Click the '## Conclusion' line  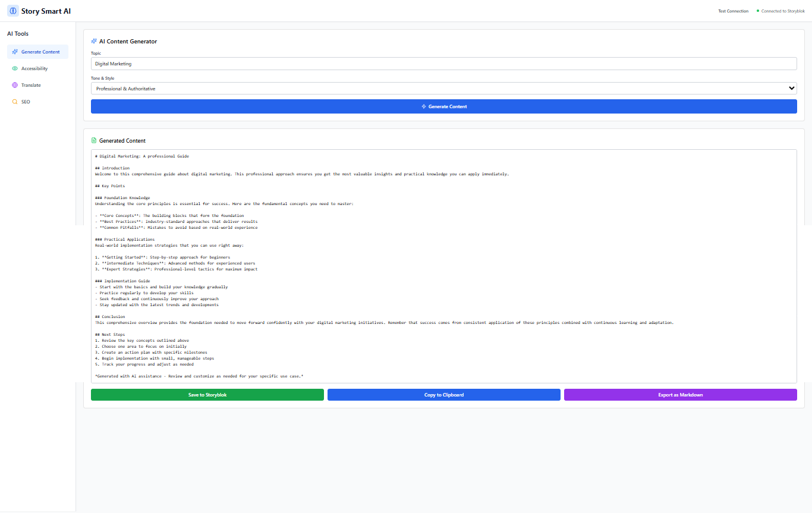point(110,317)
